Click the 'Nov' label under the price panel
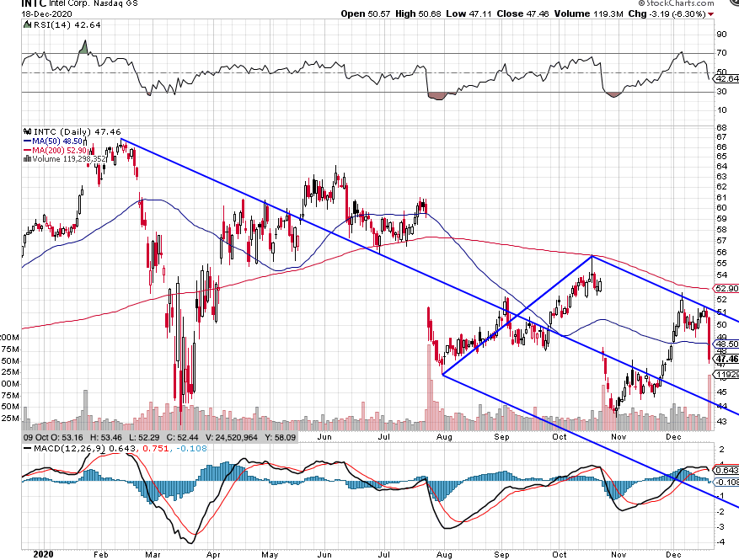The height and width of the screenshot is (560, 739). pos(619,436)
